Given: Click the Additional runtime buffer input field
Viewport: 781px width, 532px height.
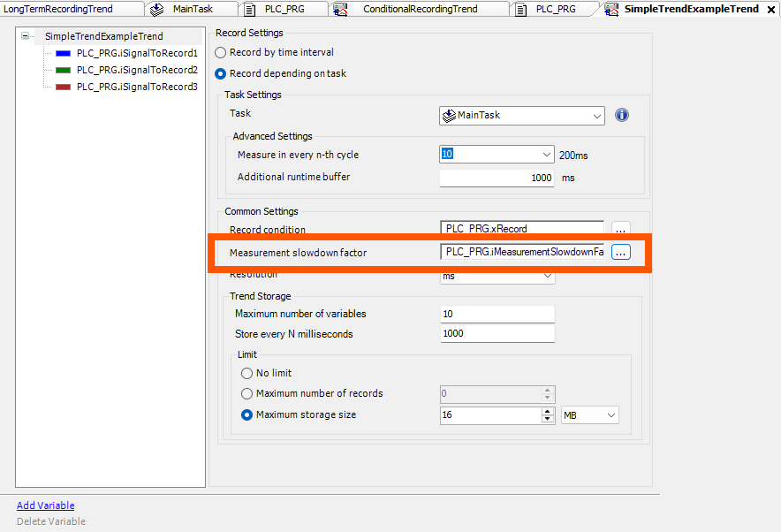Looking at the screenshot, I should (x=497, y=177).
